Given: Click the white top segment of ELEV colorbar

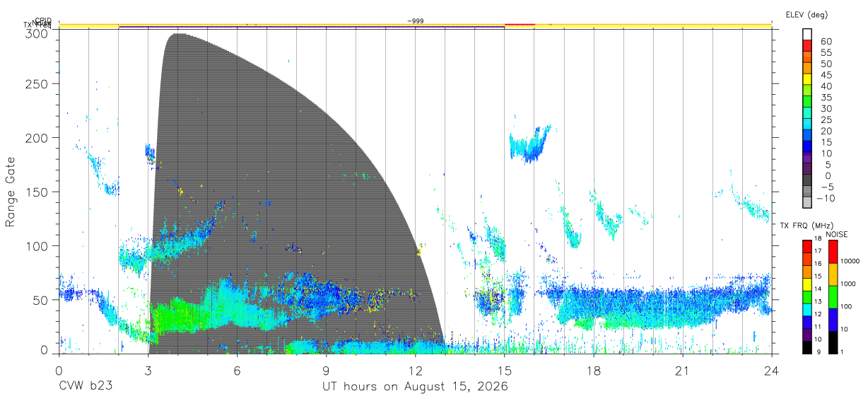Looking at the screenshot, I should pos(807,35).
